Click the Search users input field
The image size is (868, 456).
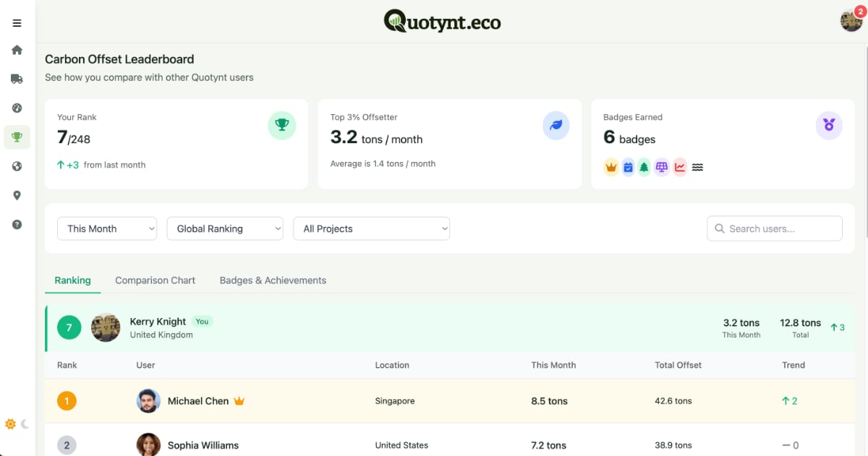click(x=774, y=228)
